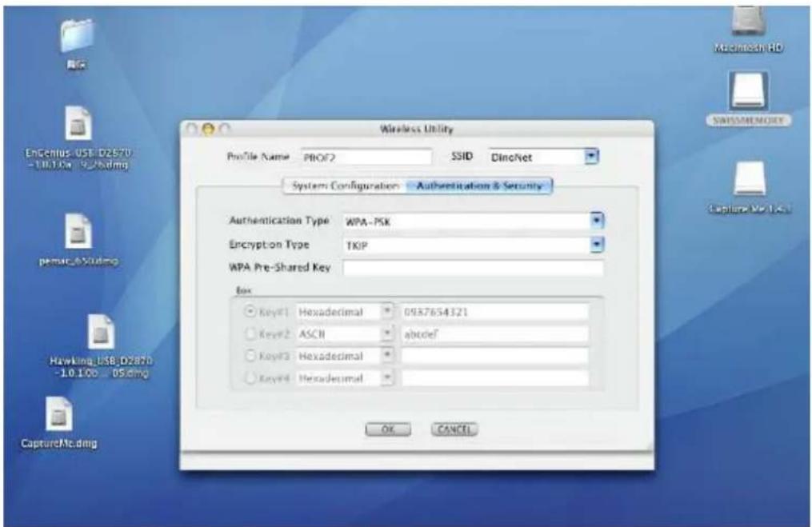Select Key#2 radio button
Image resolution: width=812 pixels, height=527 pixels.
(250, 334)
